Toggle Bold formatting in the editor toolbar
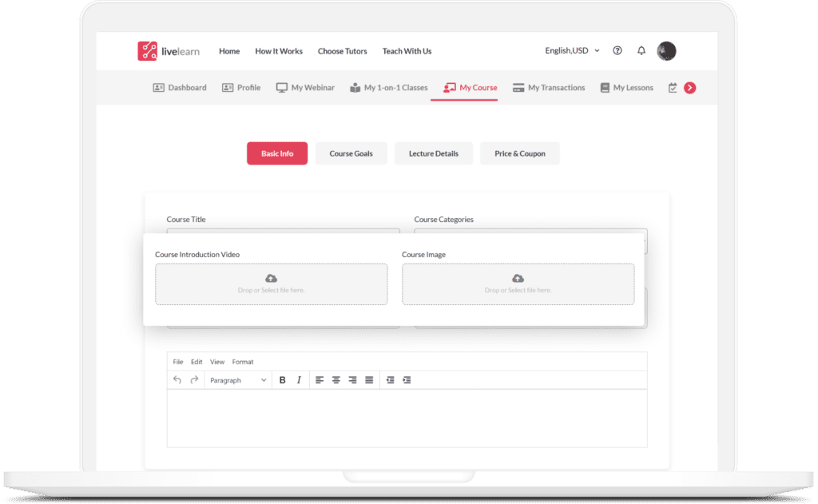 coord(282,379)
